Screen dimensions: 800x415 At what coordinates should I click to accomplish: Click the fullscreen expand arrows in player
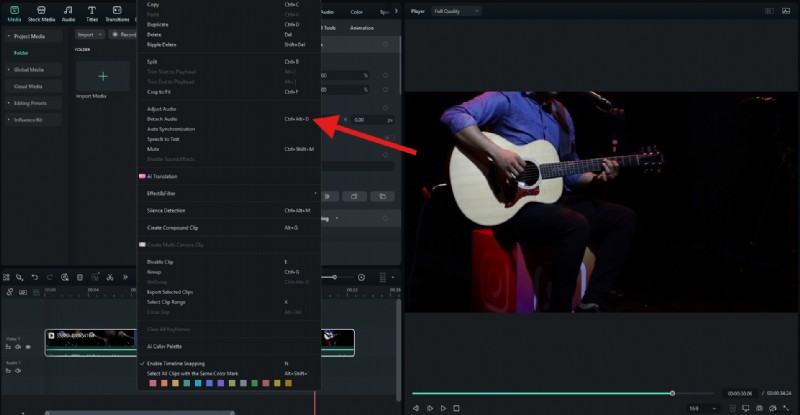(786, 408)
